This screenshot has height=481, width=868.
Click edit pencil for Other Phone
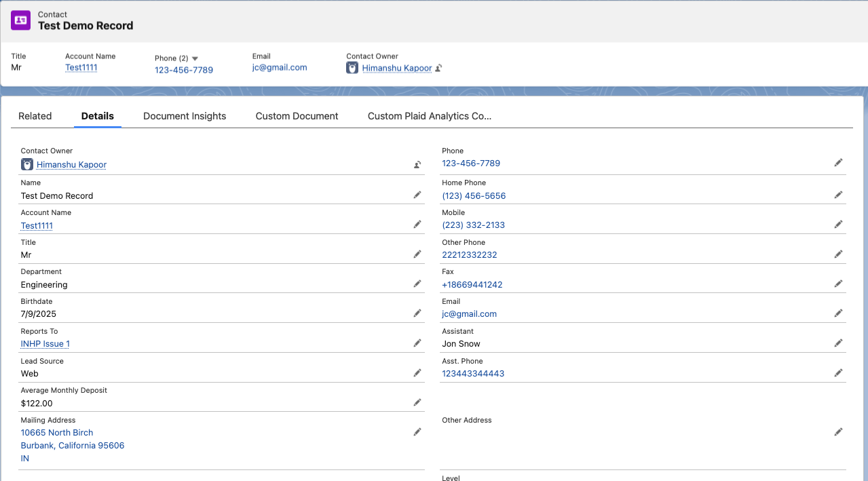(839, 254)
